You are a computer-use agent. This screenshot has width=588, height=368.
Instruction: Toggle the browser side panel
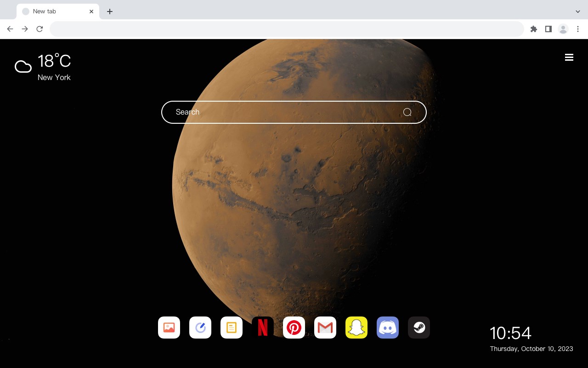point(548,29)
